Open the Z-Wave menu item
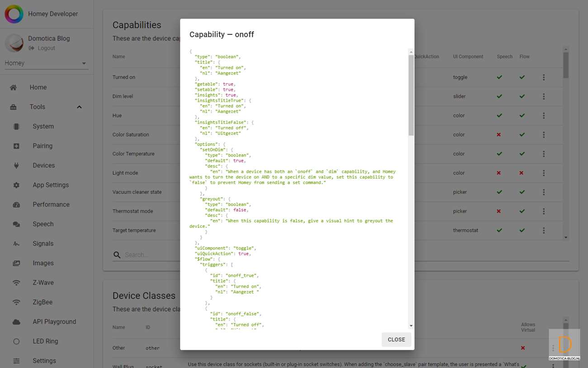 [43, 283]
